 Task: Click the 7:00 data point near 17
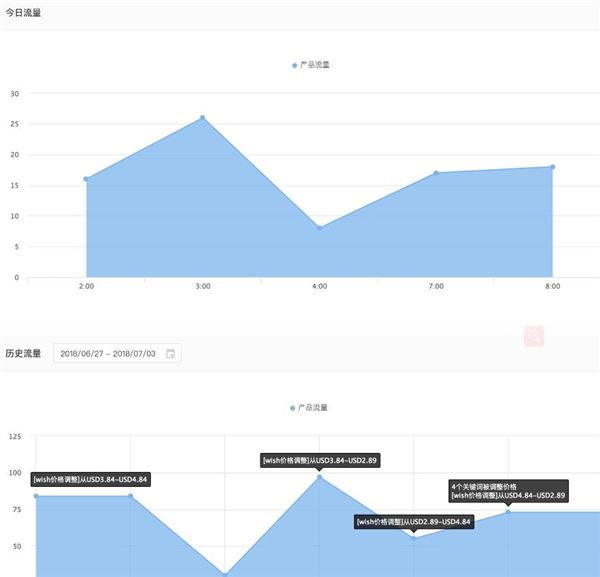436,173
